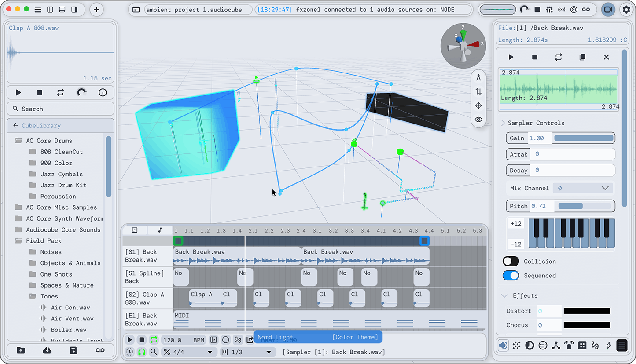Click the broadcast signal icon in top toolbar
This screenshot has height=364, width=636.
pos(562,9)
